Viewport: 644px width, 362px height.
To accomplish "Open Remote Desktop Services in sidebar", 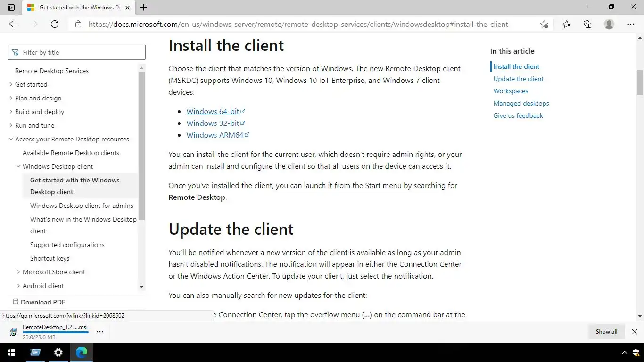I will [52, 71].
